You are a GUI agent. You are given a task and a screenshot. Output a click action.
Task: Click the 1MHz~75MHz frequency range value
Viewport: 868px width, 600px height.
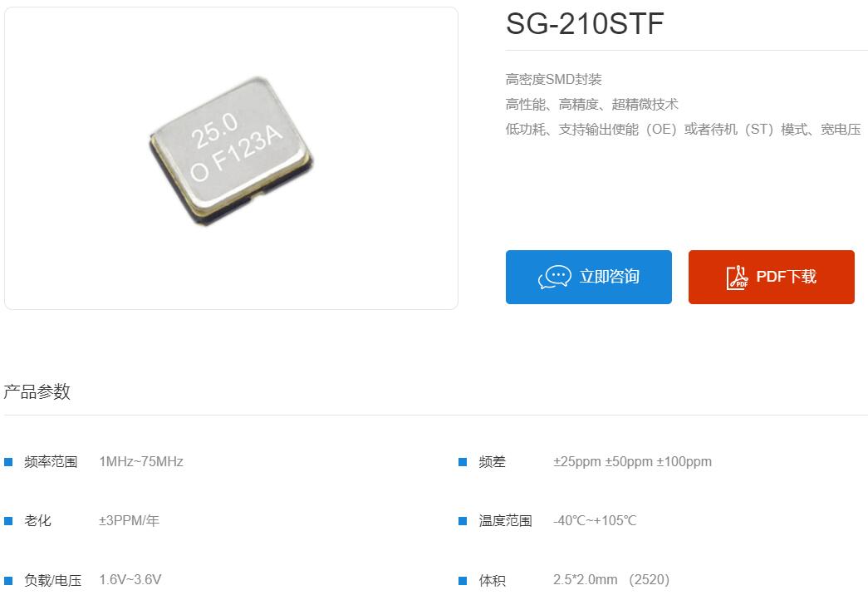pos(141,461)
